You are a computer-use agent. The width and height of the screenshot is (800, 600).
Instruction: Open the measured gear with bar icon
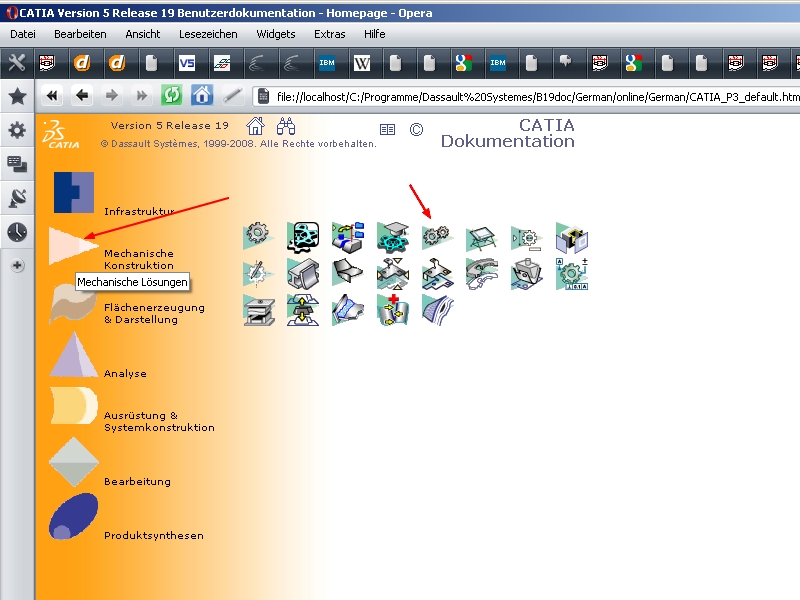coord(527,238)
